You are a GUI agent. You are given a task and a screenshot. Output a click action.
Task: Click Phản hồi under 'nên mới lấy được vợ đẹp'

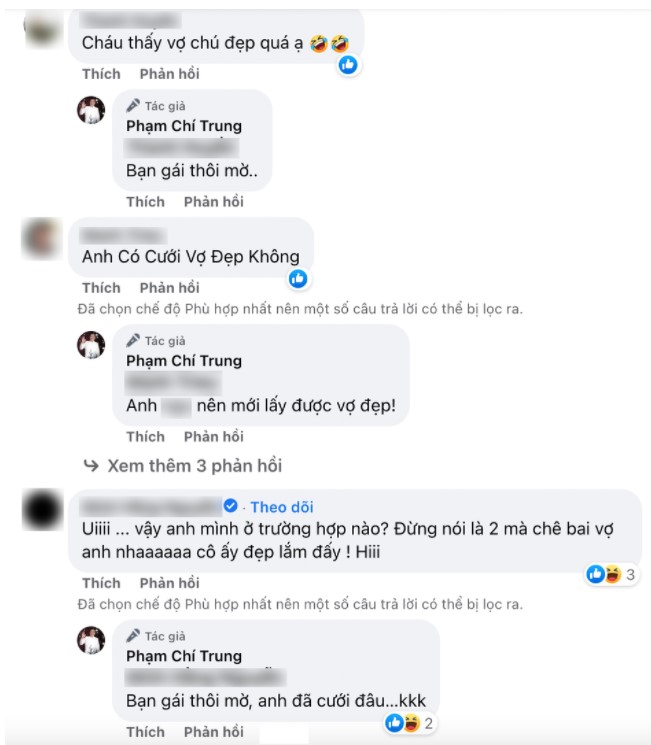tap(214, 437)
